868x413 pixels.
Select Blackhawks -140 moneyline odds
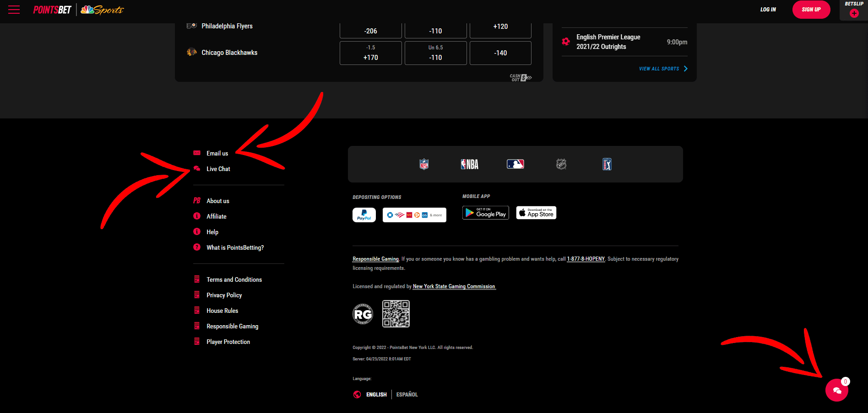click(500, 53)
